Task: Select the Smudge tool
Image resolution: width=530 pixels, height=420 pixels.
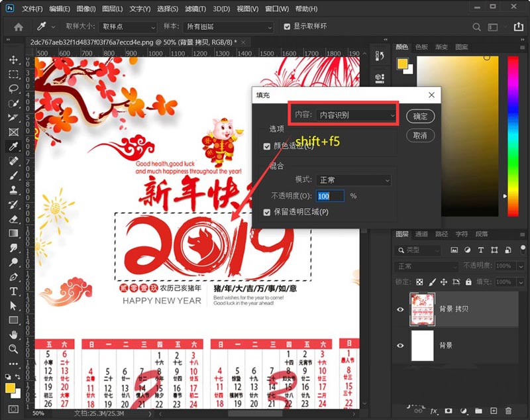Action: coord(13,248)
